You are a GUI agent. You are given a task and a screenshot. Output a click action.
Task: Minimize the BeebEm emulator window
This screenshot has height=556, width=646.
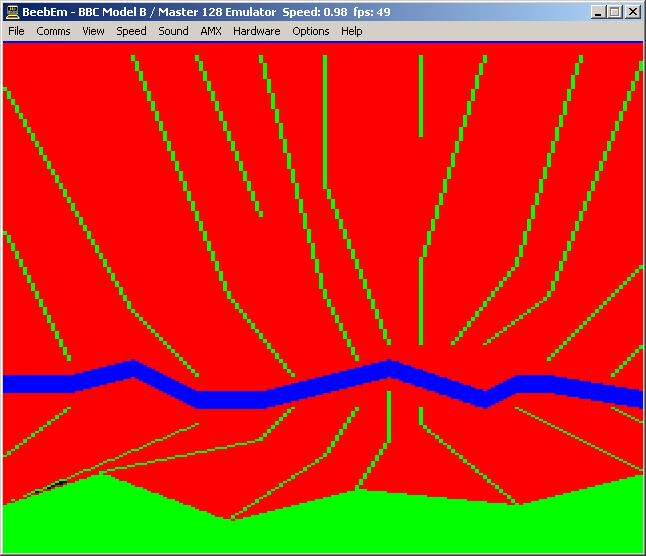[x=598, y=12]
